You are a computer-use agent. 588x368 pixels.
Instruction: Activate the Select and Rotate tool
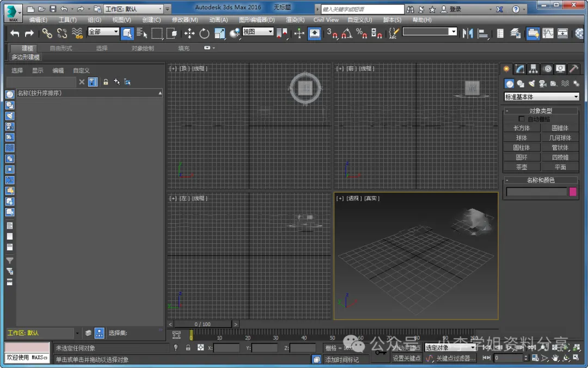click(x=204, y=34)
